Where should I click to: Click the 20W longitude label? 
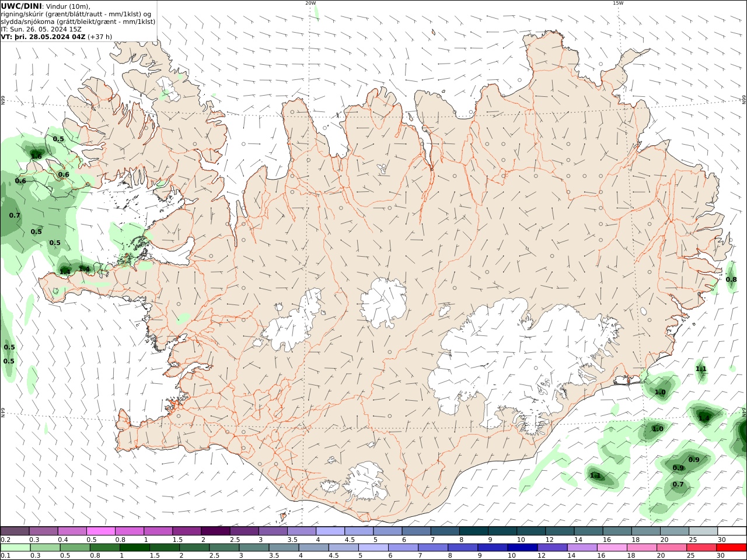tap(310, 3)
